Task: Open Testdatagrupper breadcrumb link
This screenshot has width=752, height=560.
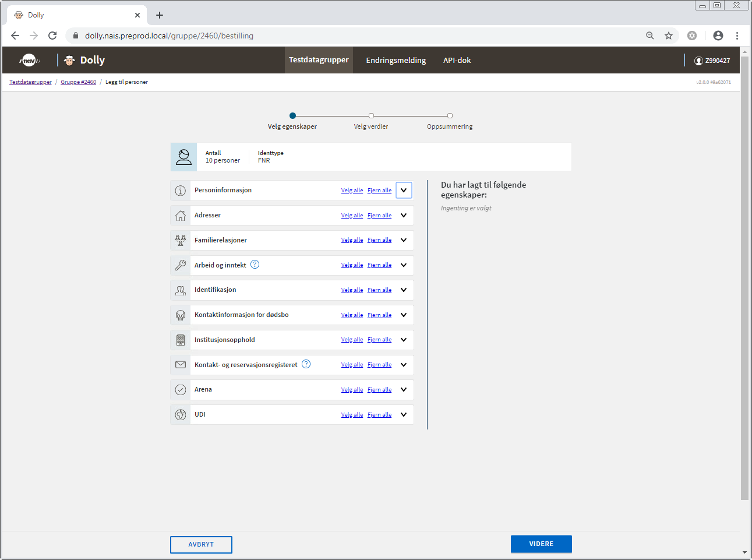Action: [x=30, y=82]
